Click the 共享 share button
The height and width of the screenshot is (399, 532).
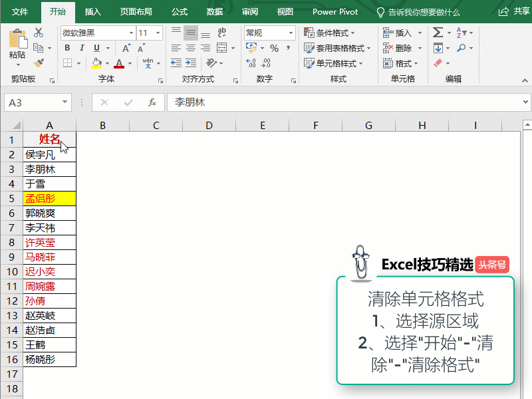515,11
